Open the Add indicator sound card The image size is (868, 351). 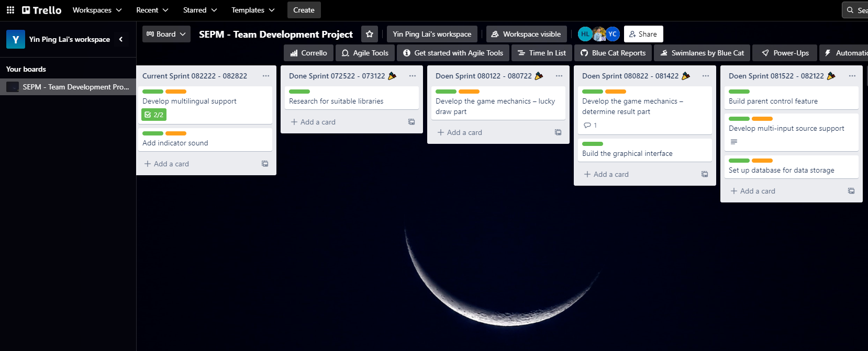(x=175, y=143)
